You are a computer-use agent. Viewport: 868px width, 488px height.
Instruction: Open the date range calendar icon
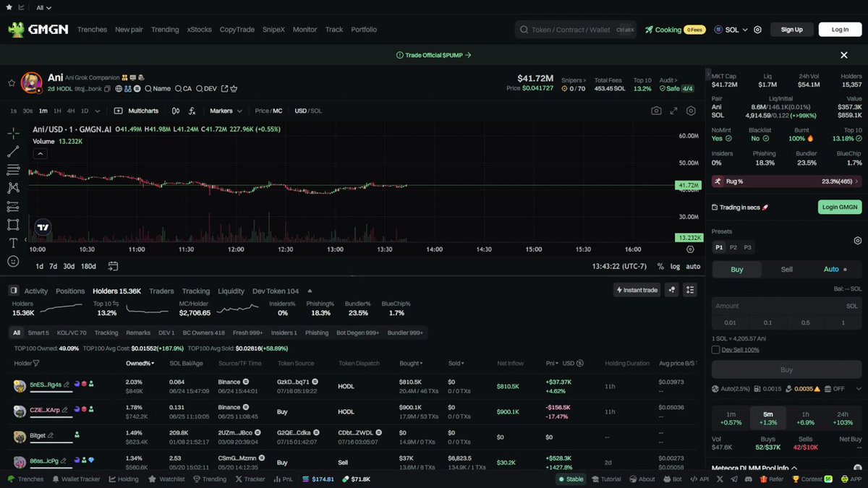coord(113,266)
